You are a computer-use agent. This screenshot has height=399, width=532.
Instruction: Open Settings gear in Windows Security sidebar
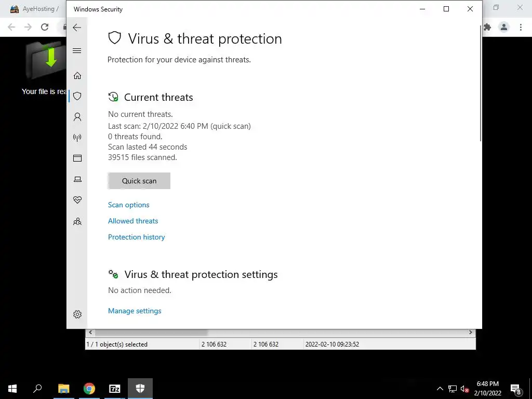(x=77, y=314)
